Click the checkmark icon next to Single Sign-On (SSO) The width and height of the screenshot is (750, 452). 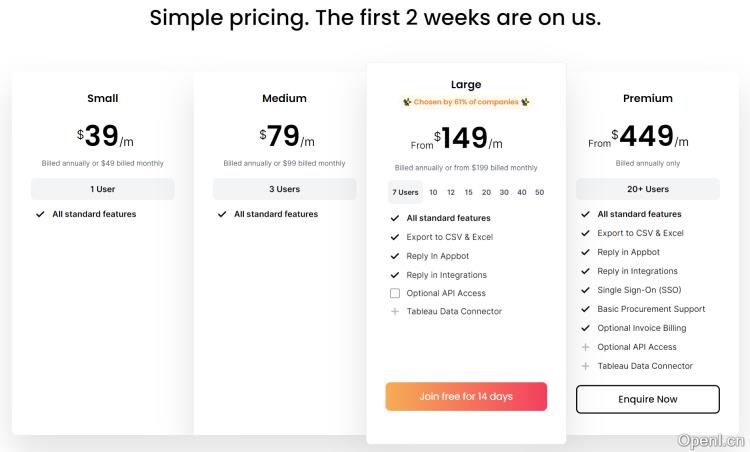pyautogui.click(x=585, y=290)
